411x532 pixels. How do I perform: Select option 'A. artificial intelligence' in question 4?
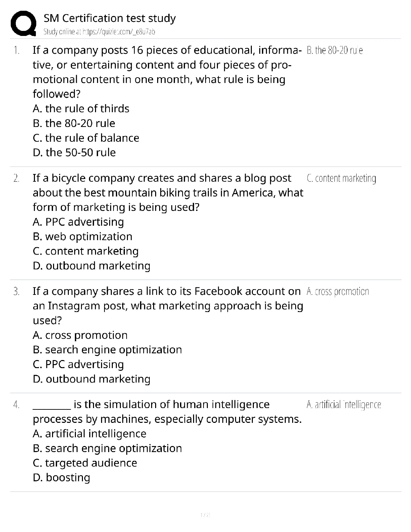[90, 434]
